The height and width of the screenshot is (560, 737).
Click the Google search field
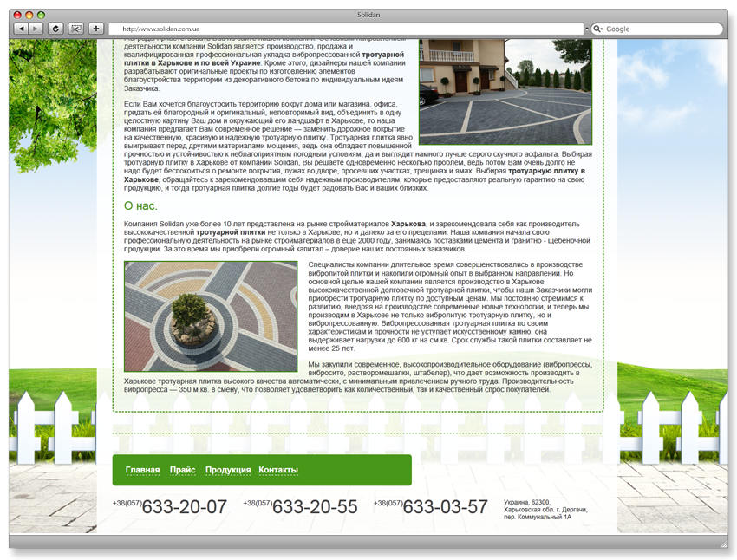point(656,29)
